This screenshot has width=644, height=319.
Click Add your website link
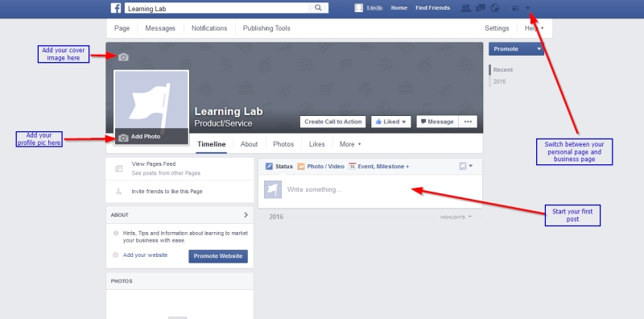tap(145, 255)
